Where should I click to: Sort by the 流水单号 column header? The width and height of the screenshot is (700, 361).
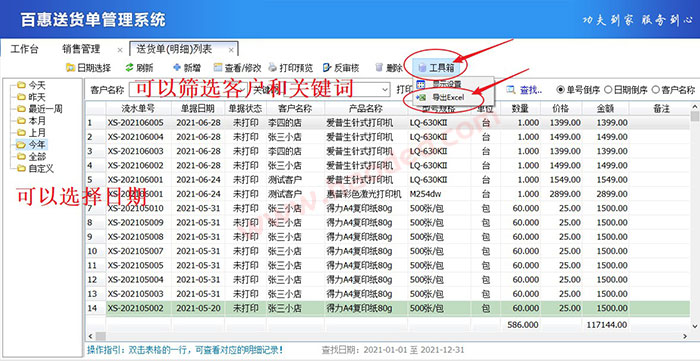pos(138,108)
